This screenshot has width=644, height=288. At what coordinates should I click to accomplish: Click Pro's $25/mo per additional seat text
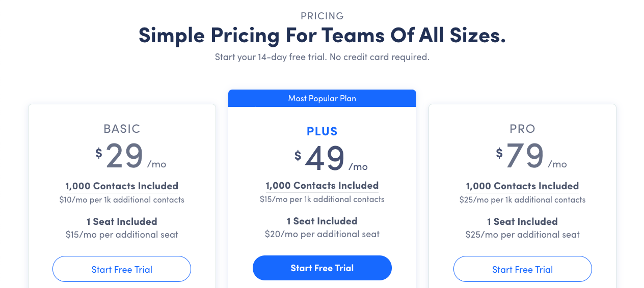point(523,235)
